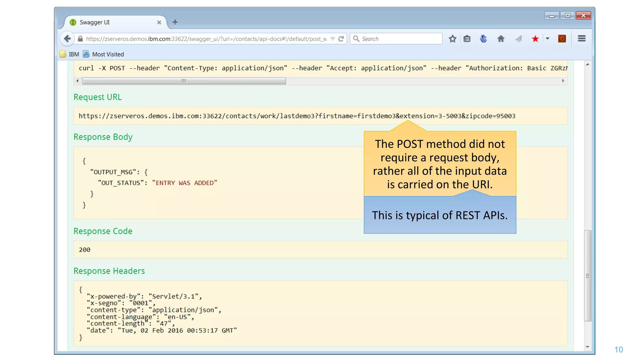Viewport: 644px width, 362px height.
Task: Click the paper plane send icon
Action: pyautogui.click(x=519, y=39)
